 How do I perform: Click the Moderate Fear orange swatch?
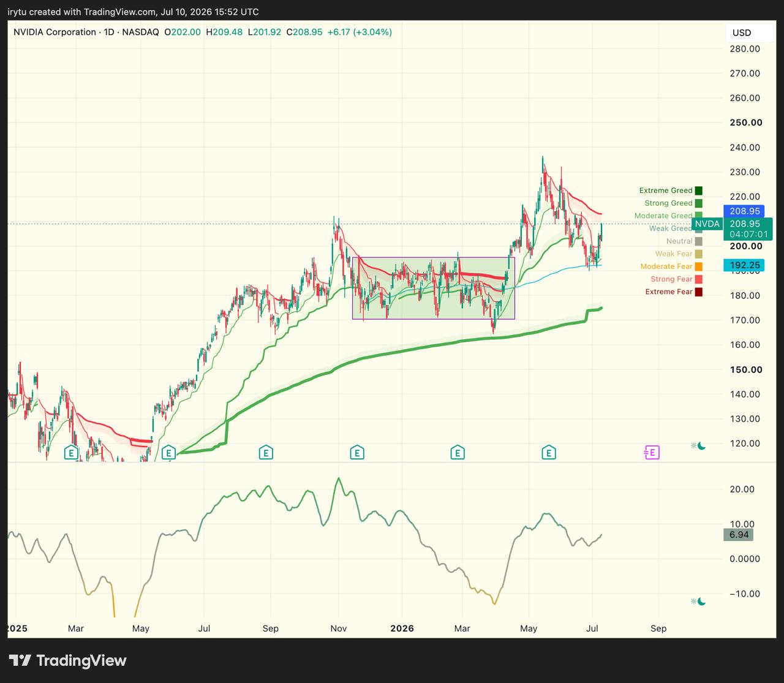pyautogui.click(x=699, y=266)
